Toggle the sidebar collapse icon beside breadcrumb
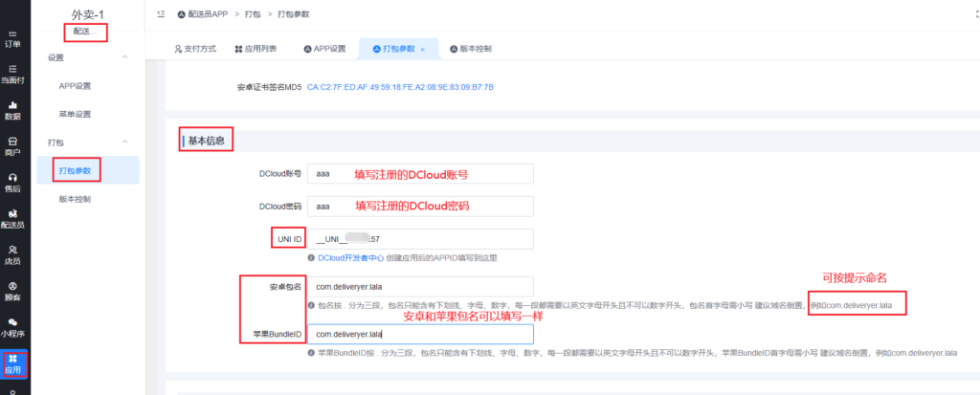 tap(161, 15)
